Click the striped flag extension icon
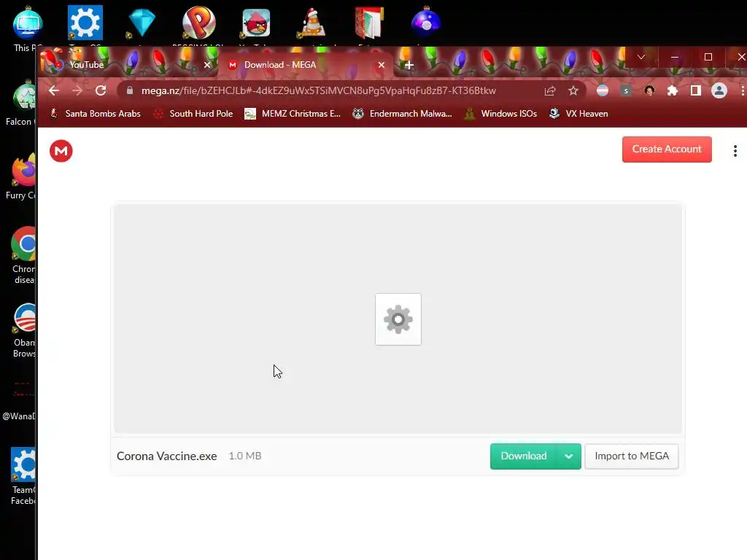The width and height of the screenshot is (747, 560). pos(602,90)
